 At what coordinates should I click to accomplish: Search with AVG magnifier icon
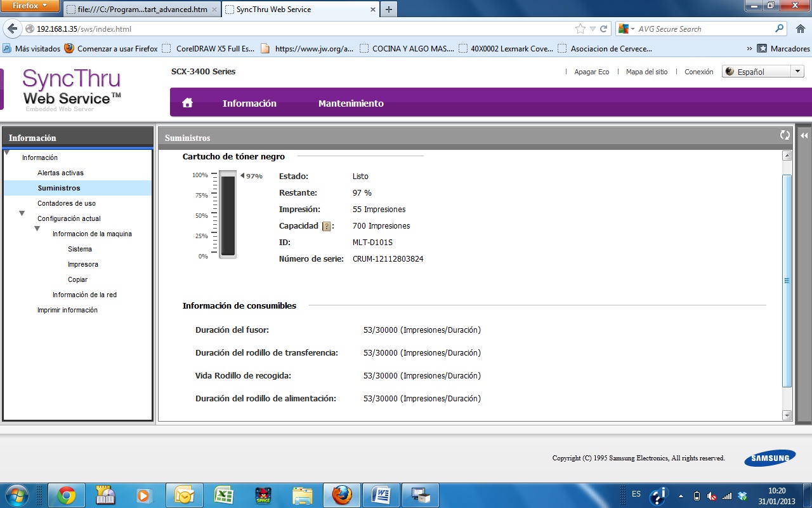click(780, 29)
